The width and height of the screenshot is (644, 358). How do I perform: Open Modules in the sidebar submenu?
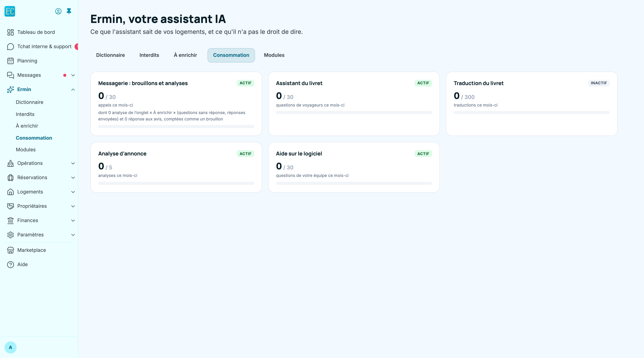26,150
